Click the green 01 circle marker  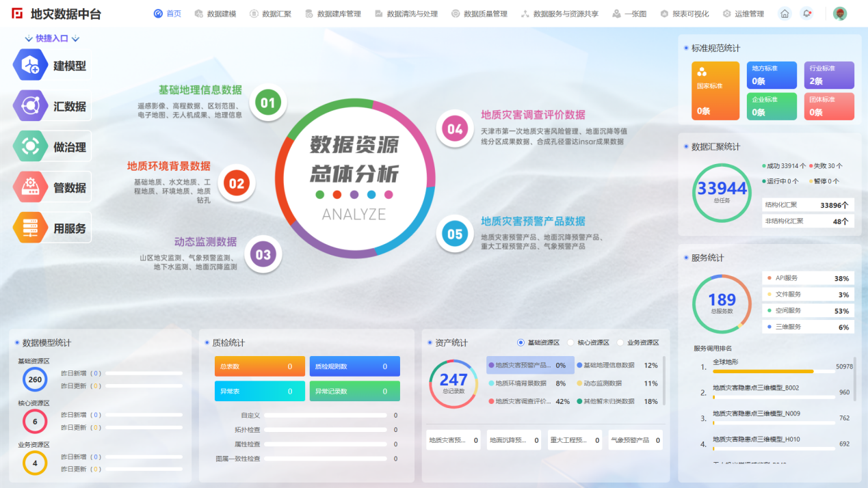pos(267,103)
